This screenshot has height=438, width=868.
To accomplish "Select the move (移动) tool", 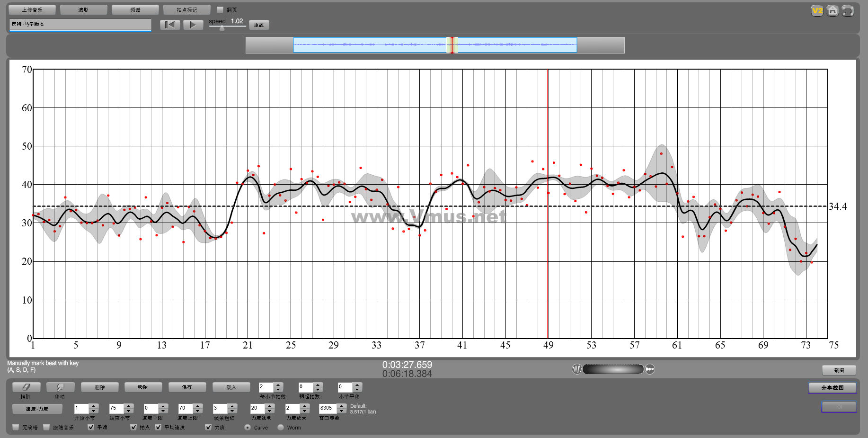I will [60, 387].
